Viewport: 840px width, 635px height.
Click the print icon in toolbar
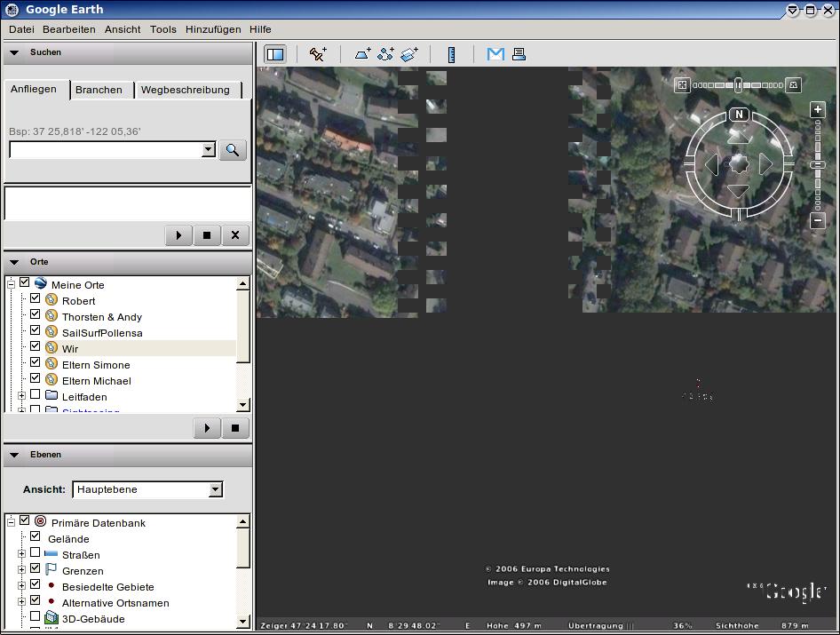point(519,54)
